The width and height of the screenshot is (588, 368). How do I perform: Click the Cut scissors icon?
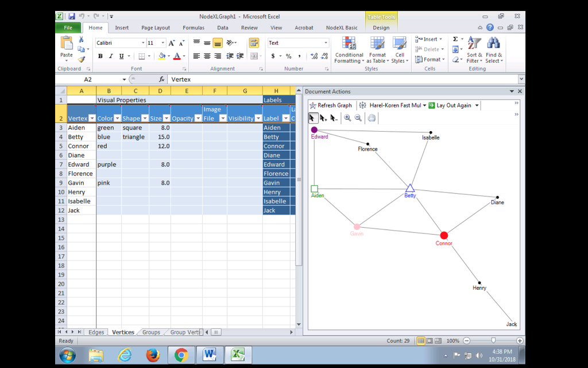pyautogui.click(x=81, y=40)
